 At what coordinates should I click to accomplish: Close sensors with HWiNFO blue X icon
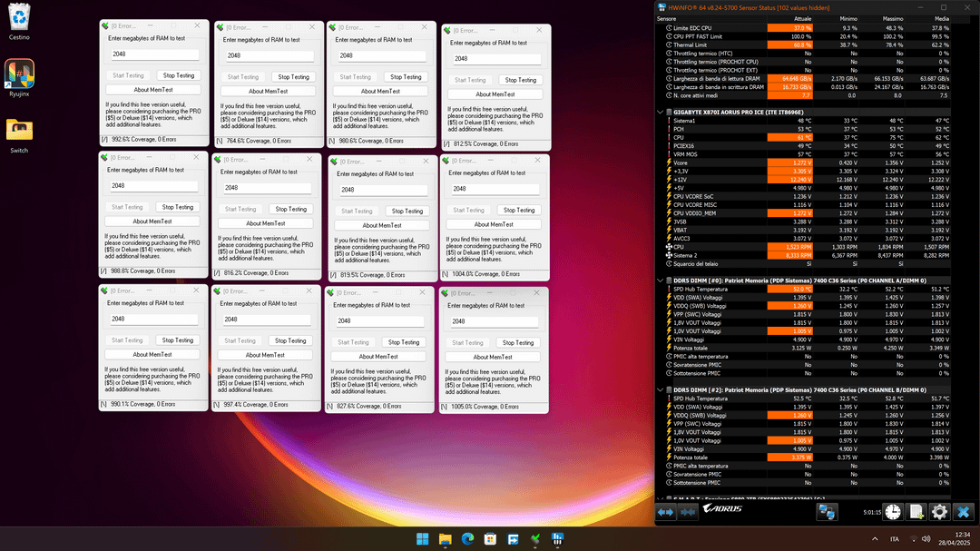pyautogui.click(x=963, y=512)
